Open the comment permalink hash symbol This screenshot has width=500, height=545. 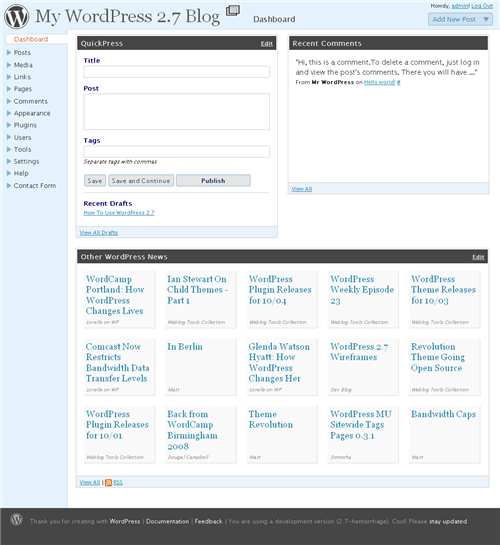399,82
